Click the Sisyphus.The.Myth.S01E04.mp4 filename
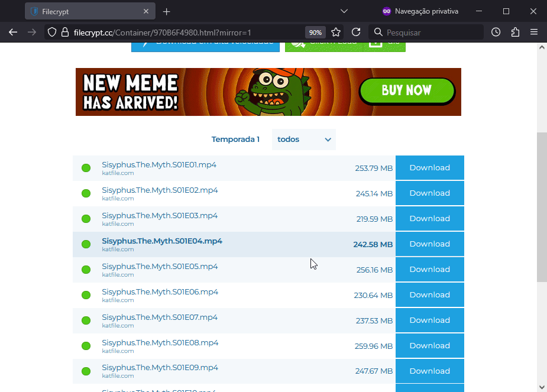 click(x=162, y=241)
